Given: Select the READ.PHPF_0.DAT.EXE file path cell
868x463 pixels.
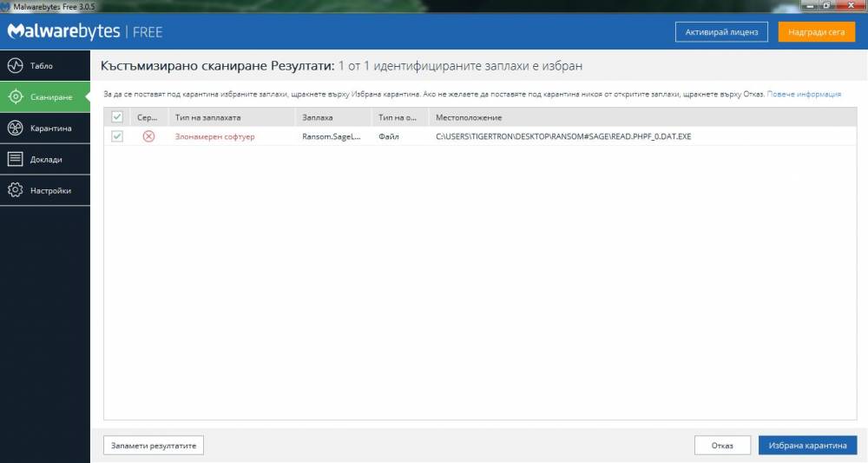Looking at the screenshot, I should tap(563, 136).
